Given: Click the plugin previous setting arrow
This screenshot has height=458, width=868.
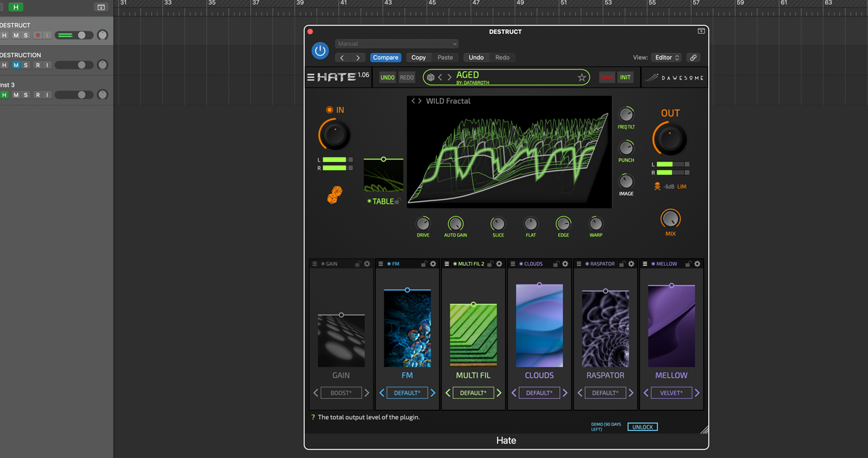Looking at the screenshot, I should [x=342, y=58].
